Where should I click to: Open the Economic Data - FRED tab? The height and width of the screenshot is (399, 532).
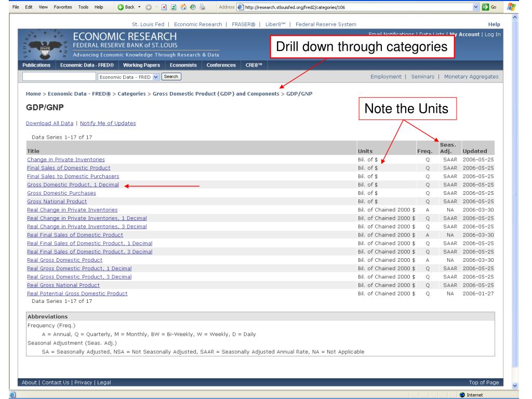(87, 65)
